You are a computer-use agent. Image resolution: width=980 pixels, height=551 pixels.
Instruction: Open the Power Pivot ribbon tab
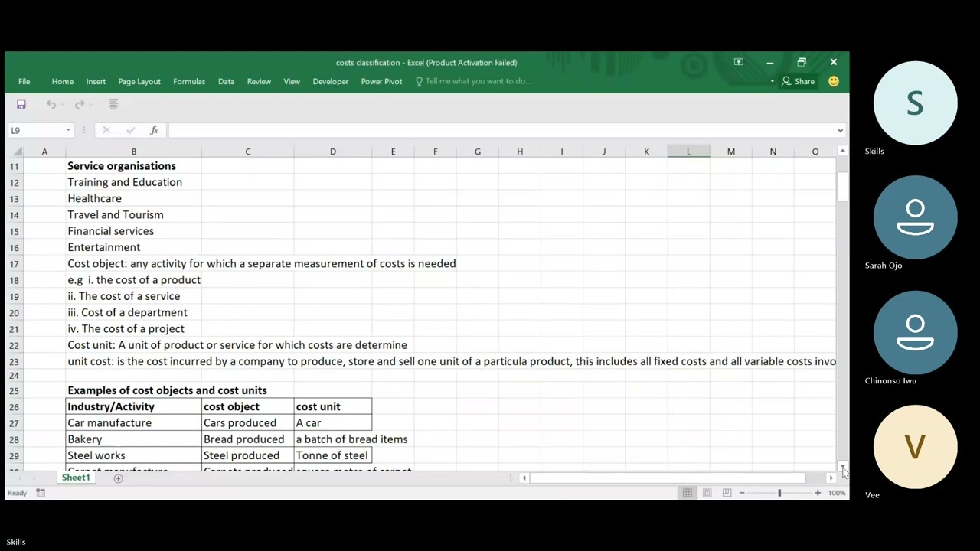(381, 81)
